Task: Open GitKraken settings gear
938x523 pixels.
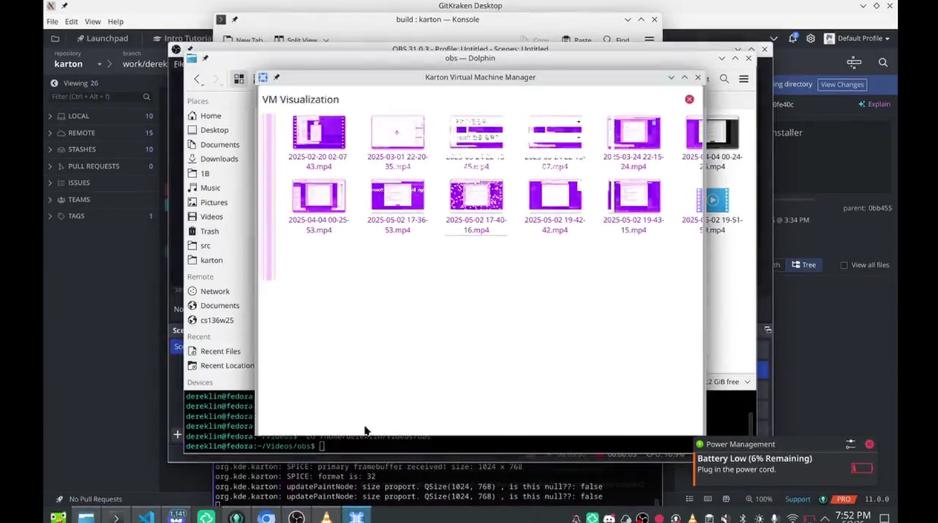Action: [811, 38]
